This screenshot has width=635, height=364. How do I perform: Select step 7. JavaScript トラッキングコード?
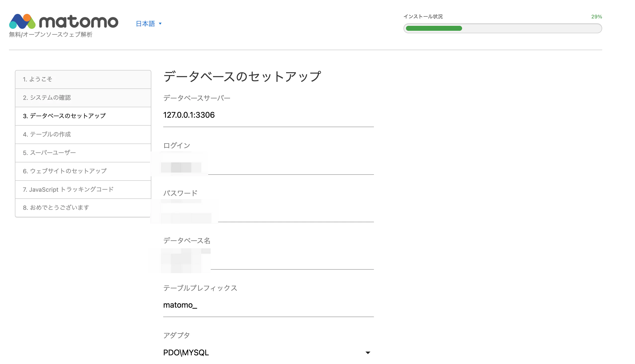coord(83,189)
